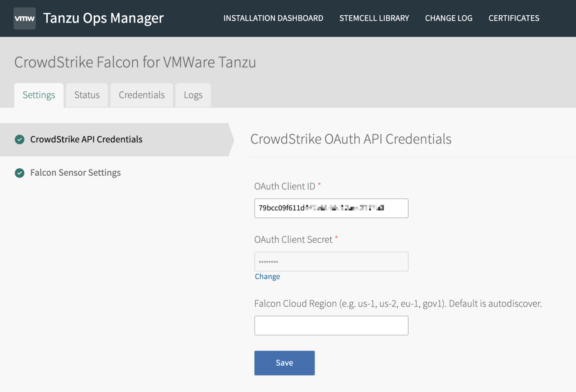The width and height of the screenshot is (576, 392).
Task: Open the Change Log
Action: click(x=449, y=18)
